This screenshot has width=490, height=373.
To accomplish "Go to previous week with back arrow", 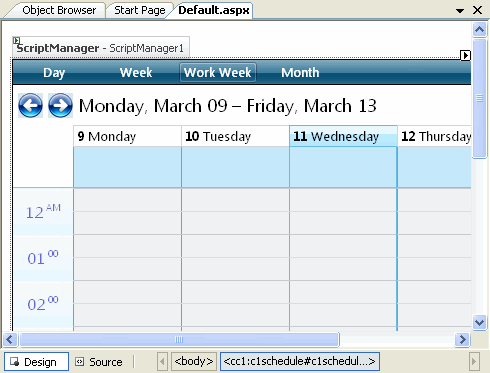I will click(30, 106).
